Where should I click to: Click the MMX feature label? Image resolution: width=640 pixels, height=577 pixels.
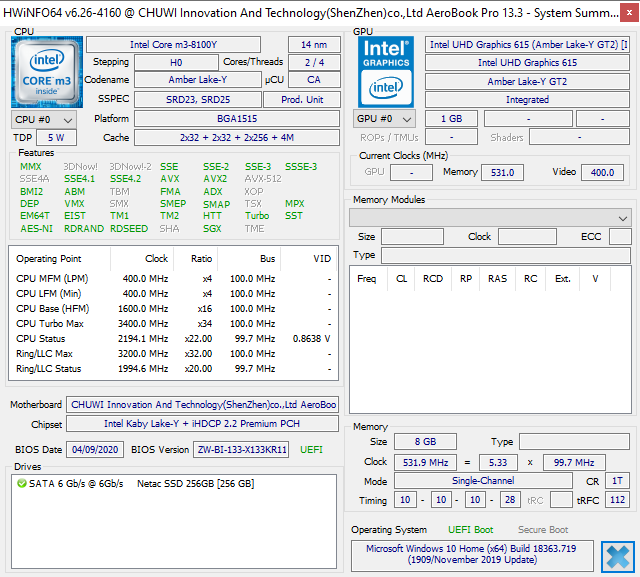[x=31, y=166]
